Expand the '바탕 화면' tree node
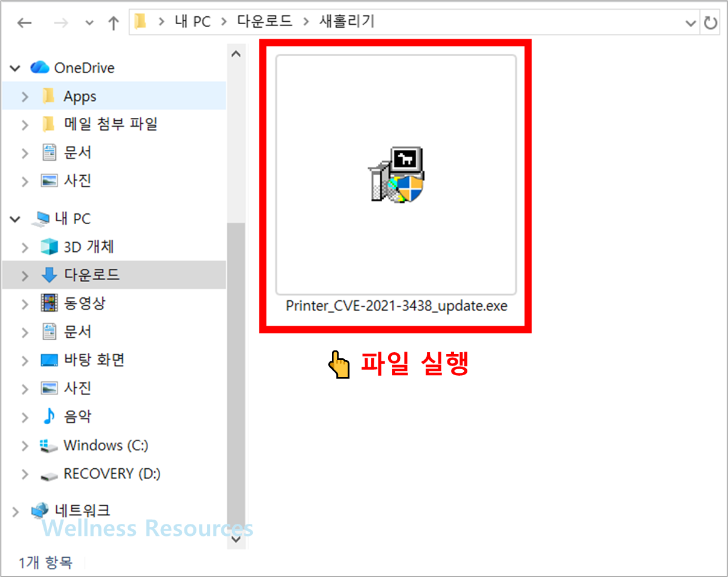 25,361
